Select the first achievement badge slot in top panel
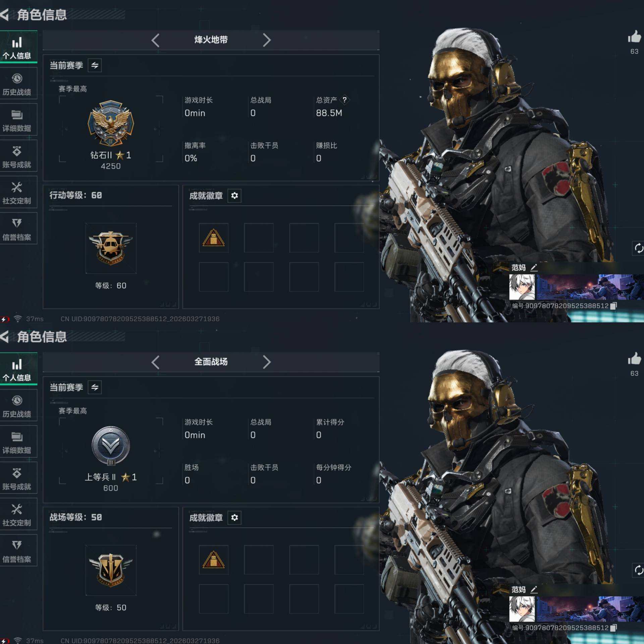This screenshot has width=644, height=644. [214, 238]
